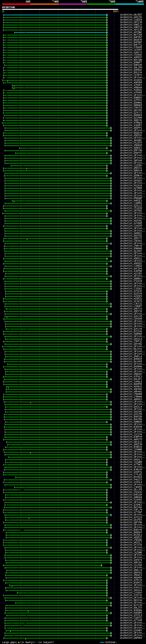Select the UniRef100_C6TKR7 hit label
146x644 pixels.
pos(131,50)
